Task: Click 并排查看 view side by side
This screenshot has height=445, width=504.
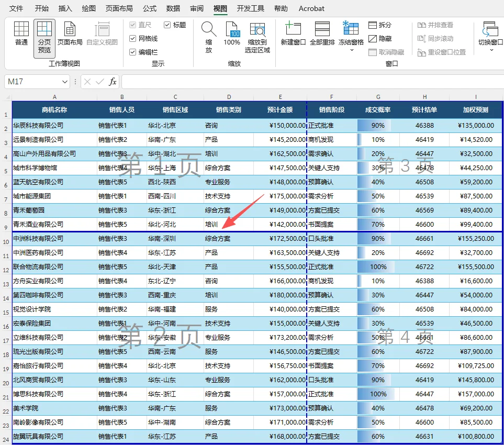Action: click(435, 25)
